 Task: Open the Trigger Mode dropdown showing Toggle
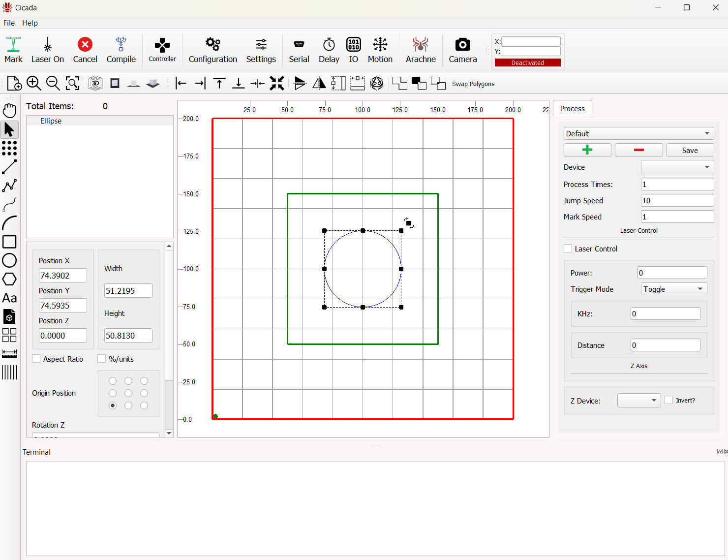click(673, 289)
